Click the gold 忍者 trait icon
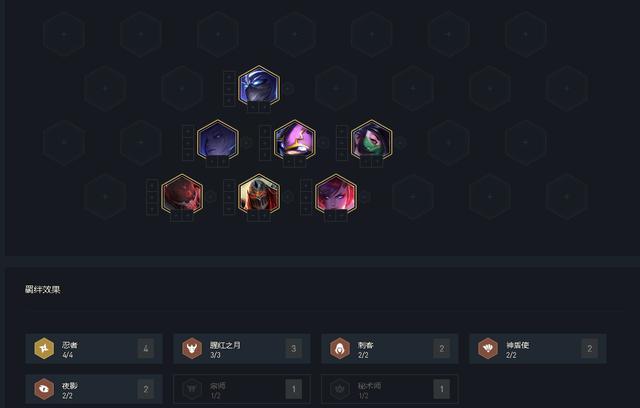 coord(44,348)
